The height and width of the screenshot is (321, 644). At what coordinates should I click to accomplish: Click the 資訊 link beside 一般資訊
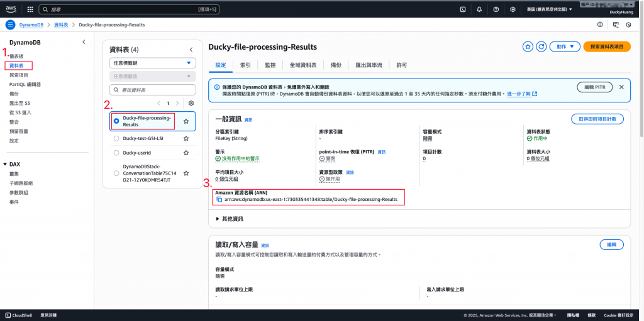pyautogui.click(x=248, y=120)
